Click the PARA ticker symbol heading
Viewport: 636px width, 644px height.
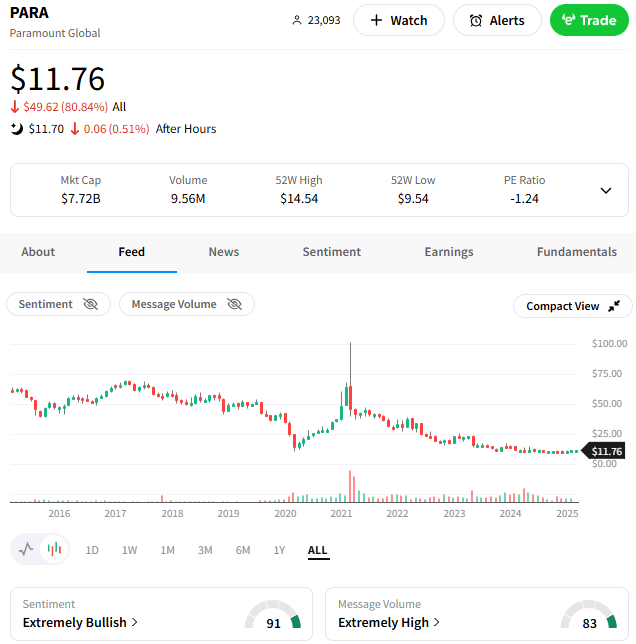pos(29,13)
